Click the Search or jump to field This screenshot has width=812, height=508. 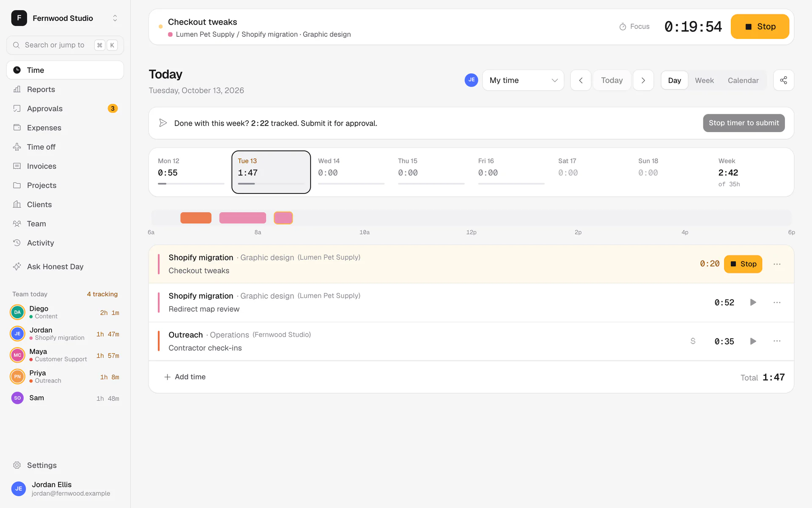(x=65, y=45)
